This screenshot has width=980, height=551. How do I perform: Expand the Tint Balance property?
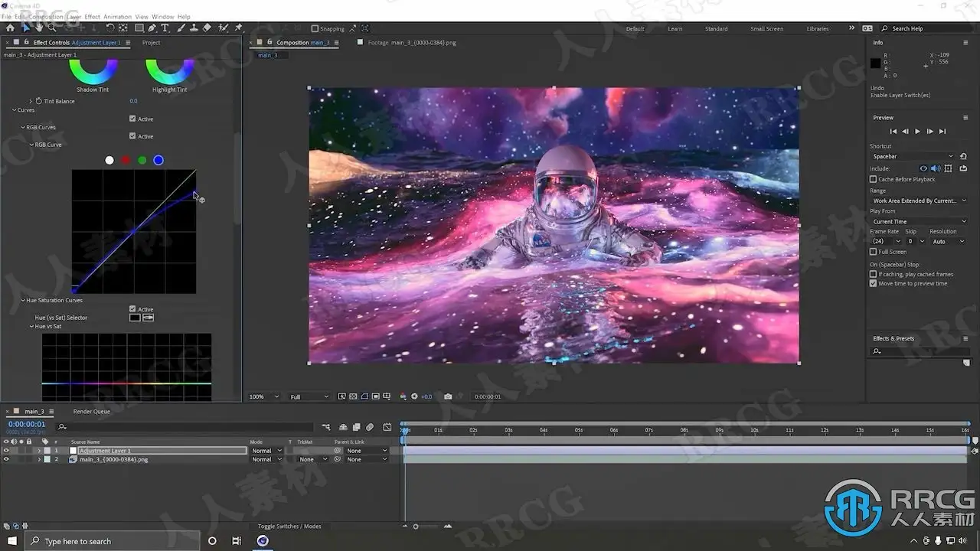click(x=31, y=101)
